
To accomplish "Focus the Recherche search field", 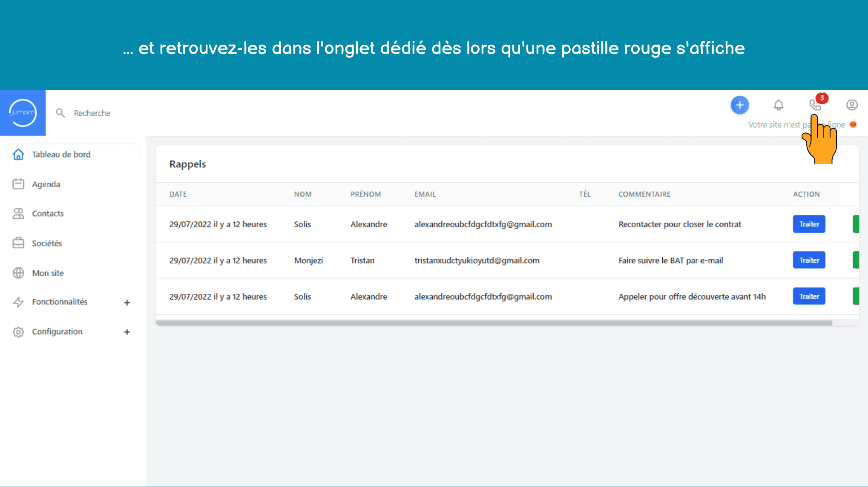I will click(92, 113).
